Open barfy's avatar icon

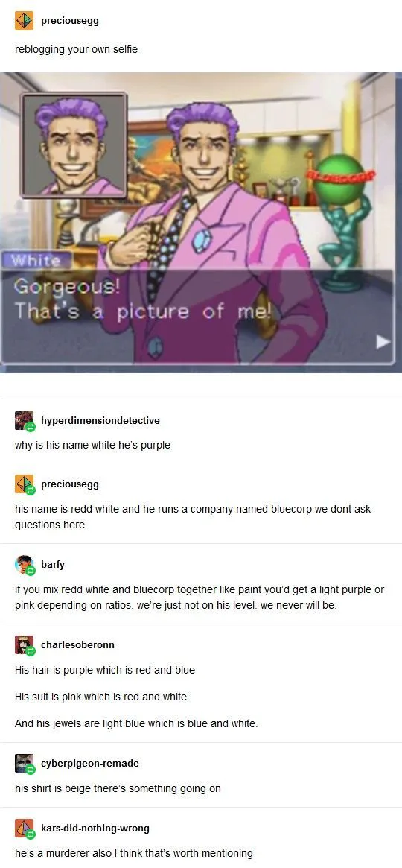[25, 565]
